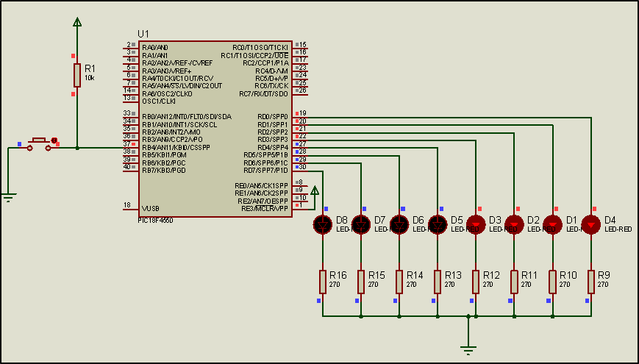Select resistor R14
Image resolution: width=639 pixels, height=364 pixels.
399,281
